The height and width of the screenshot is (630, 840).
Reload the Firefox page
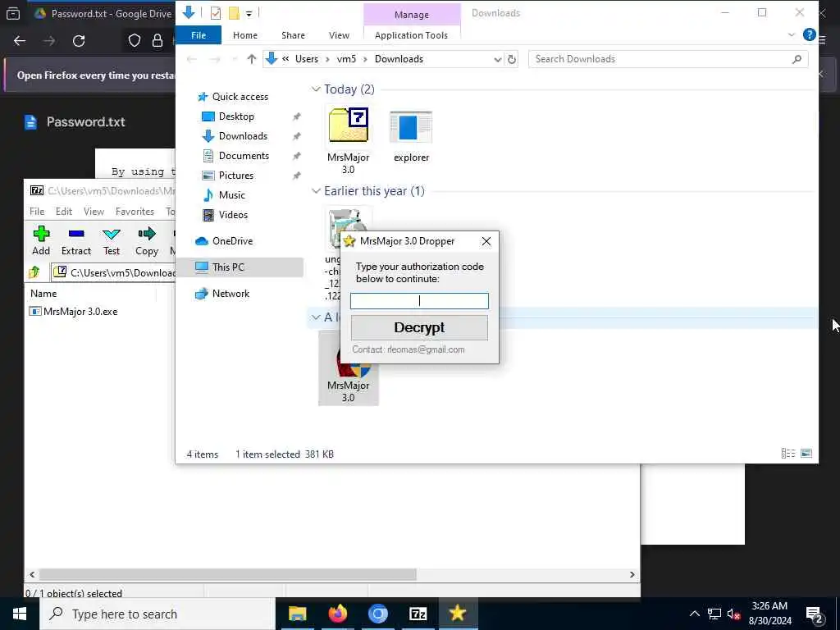click(79, 41)
